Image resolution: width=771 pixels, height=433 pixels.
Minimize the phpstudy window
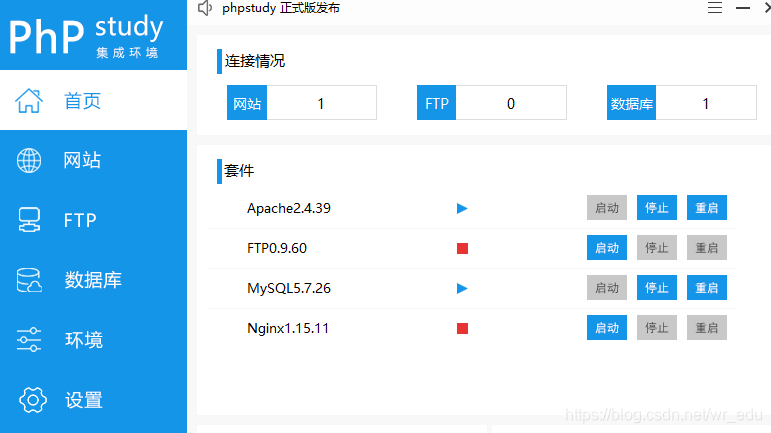coord(742,8)
